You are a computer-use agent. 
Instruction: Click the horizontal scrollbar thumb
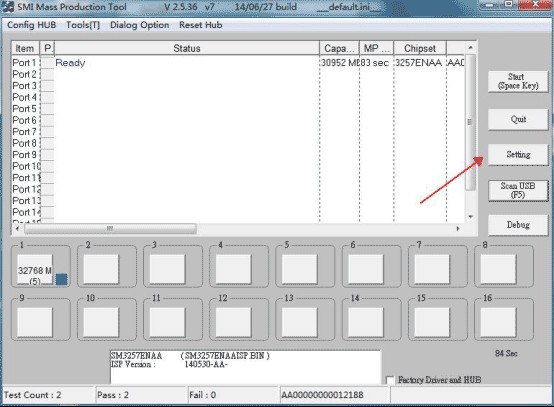tap(110, 229)
